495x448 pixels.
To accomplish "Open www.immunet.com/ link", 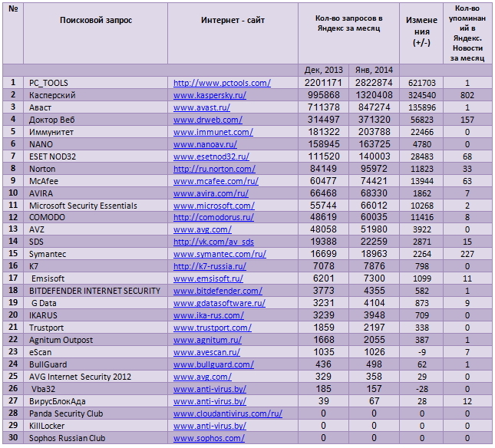I will (213, 132).
